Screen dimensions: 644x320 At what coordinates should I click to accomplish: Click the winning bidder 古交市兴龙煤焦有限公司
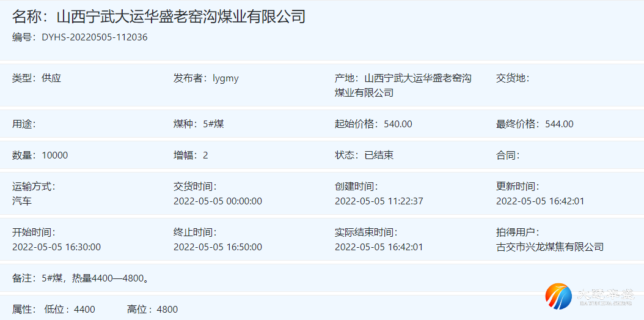point(549,247)
